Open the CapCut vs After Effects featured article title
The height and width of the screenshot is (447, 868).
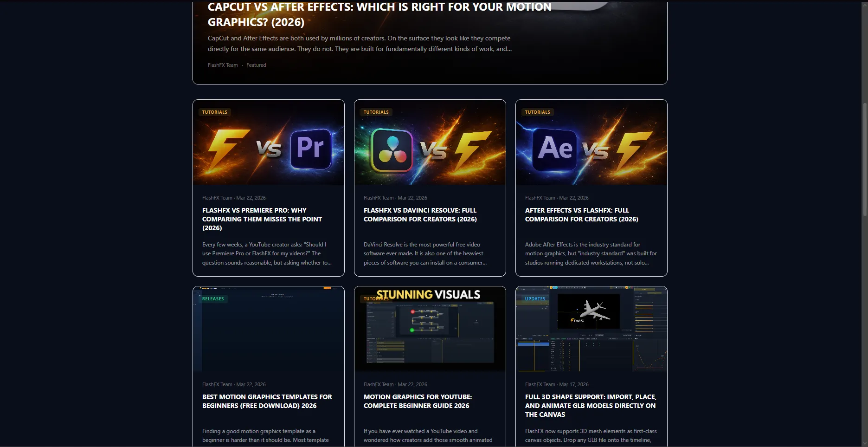click(379, 14)
